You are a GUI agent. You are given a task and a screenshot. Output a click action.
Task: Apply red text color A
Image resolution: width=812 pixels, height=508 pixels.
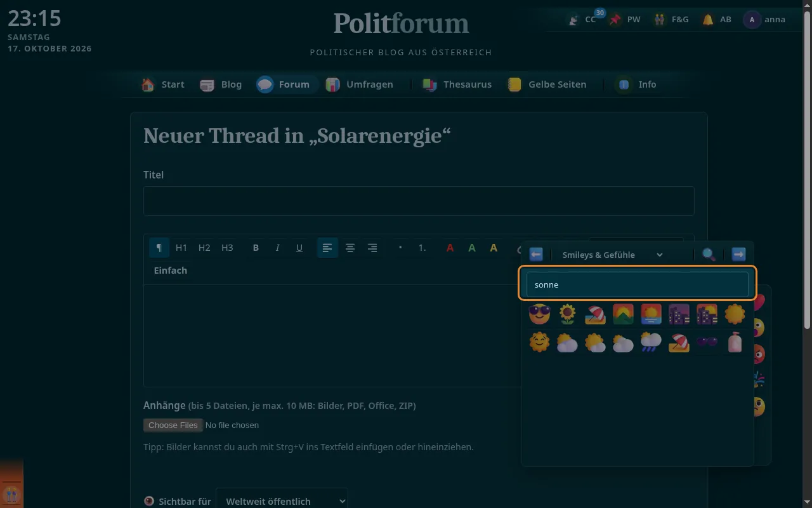click(x=450, y=248)
